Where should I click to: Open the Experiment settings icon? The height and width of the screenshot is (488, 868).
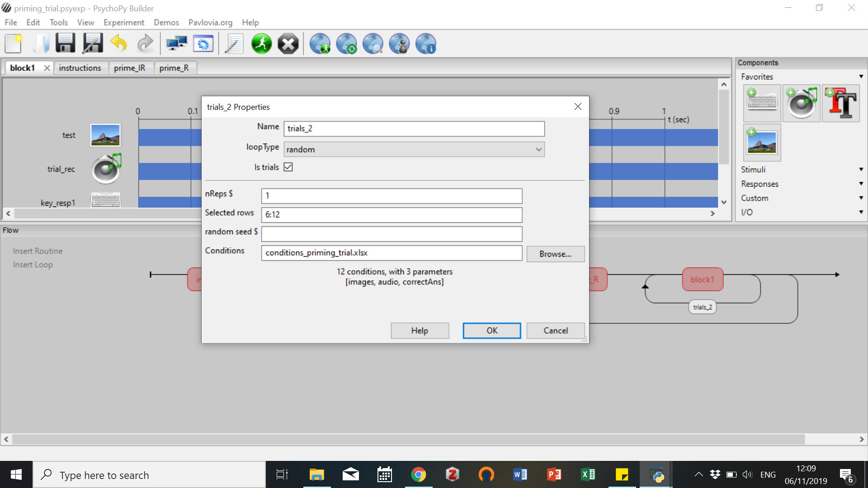[x=203, y=44]
